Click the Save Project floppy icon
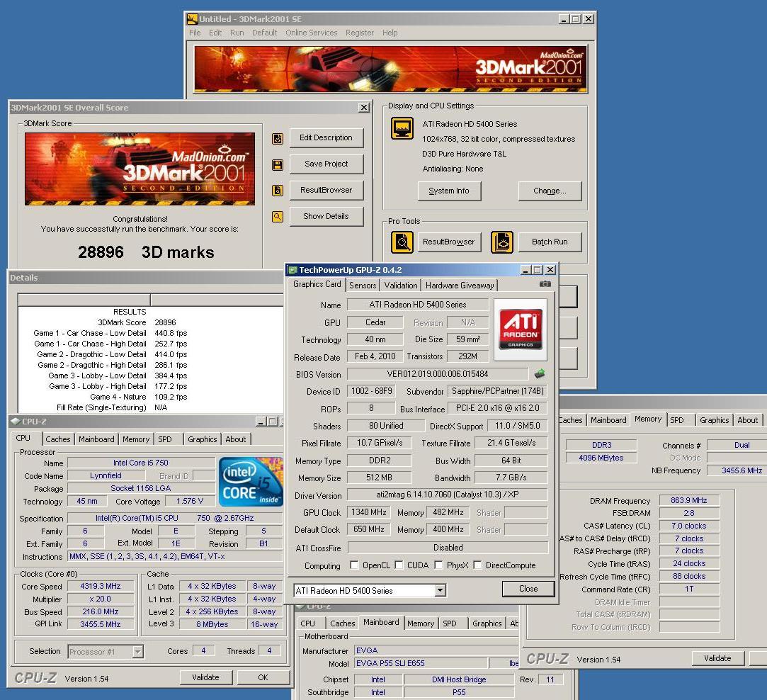This screenshot has height=700, width=767. coord(278,165)
